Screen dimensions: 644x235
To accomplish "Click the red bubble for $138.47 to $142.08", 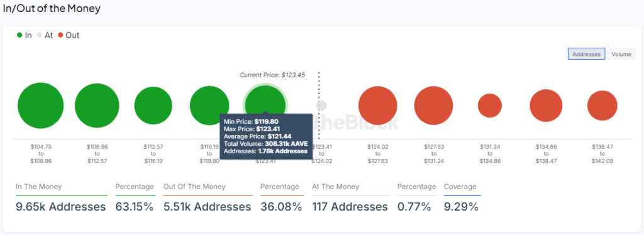I will click(x=602, y=106).
